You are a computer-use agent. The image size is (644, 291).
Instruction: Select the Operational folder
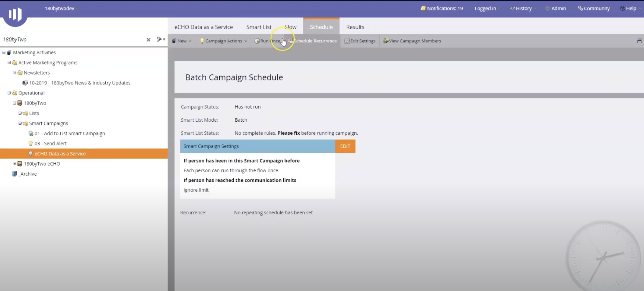(31, 93)
